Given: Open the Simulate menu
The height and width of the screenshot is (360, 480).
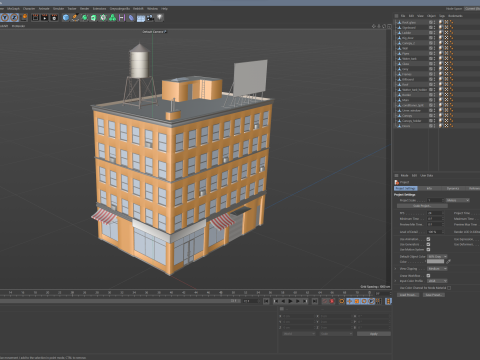Looking at the screenshot, I should pos(58,9).
